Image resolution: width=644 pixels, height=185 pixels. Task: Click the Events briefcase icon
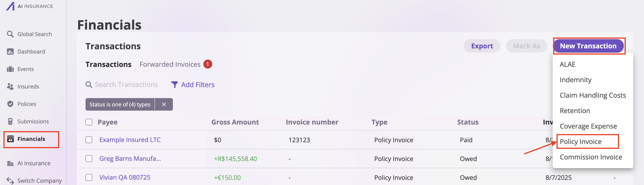coord(11,69)
